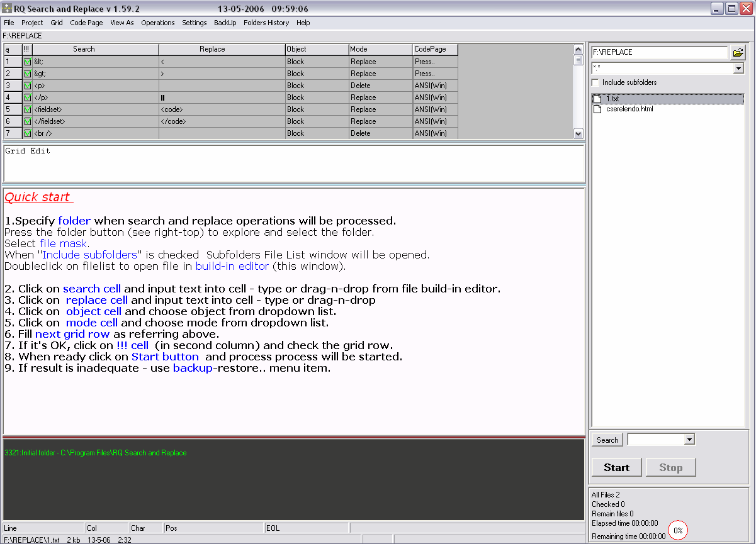The width and height of the screenshot is (756, 544).
Task: Open the Folders History menu
Action: (266, 23)
